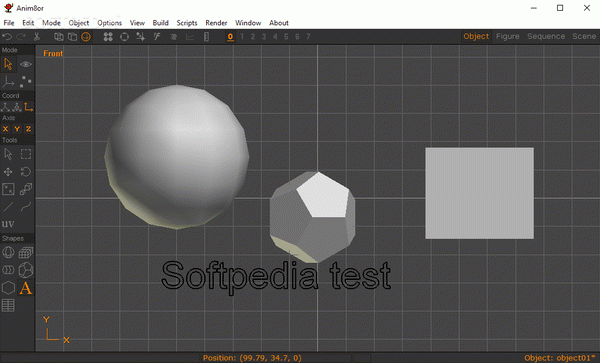Image resolution: width=600 pixels, height=363 pixels.
Task: Choose screen coordinate system icon
Action: (x=29, y=107)
